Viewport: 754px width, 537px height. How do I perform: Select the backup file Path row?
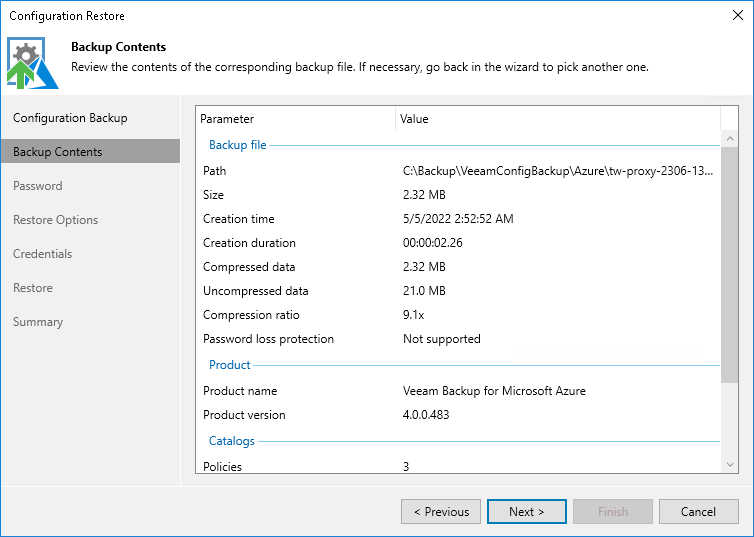[x=457, y=171]
